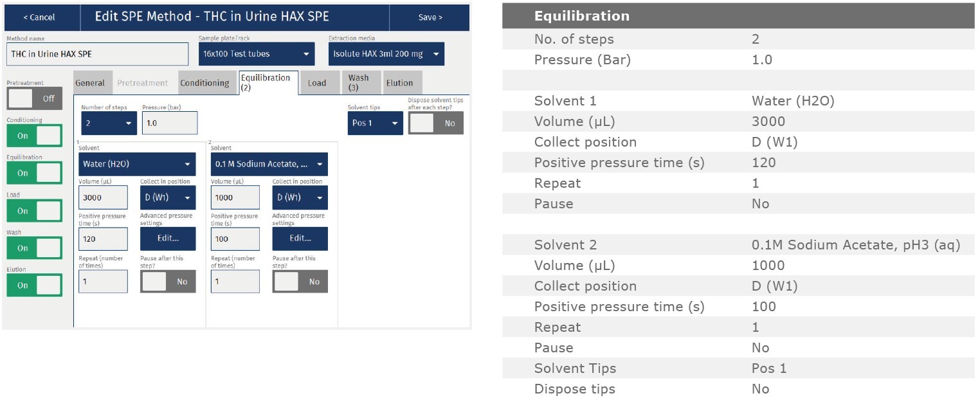980x407 pixels.
Task: Change the Solvent tips position dropdown
Action: (x=375, y=123)
